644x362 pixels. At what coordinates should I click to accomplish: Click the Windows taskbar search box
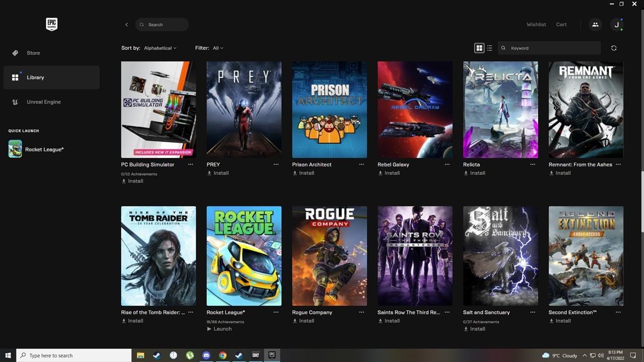click(74, 355)
